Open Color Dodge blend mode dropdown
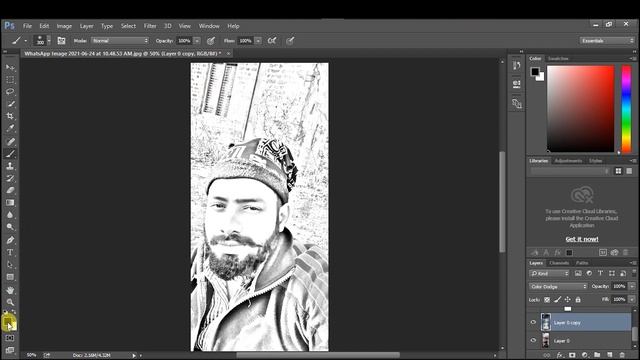 [x=558, y=287]
